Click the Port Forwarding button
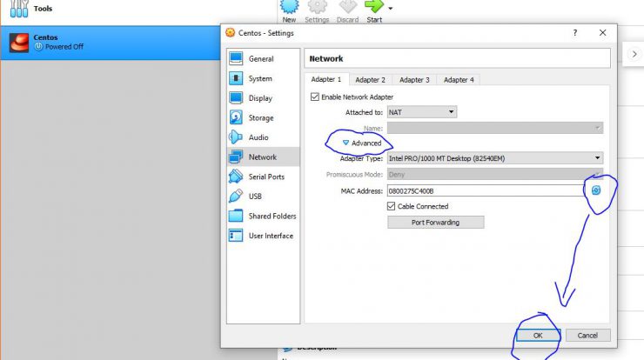 [x=435, y=222]
